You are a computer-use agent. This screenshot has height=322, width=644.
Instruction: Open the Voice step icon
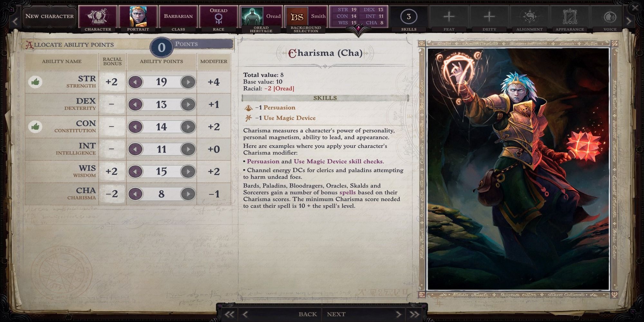[x=610, y=17]
